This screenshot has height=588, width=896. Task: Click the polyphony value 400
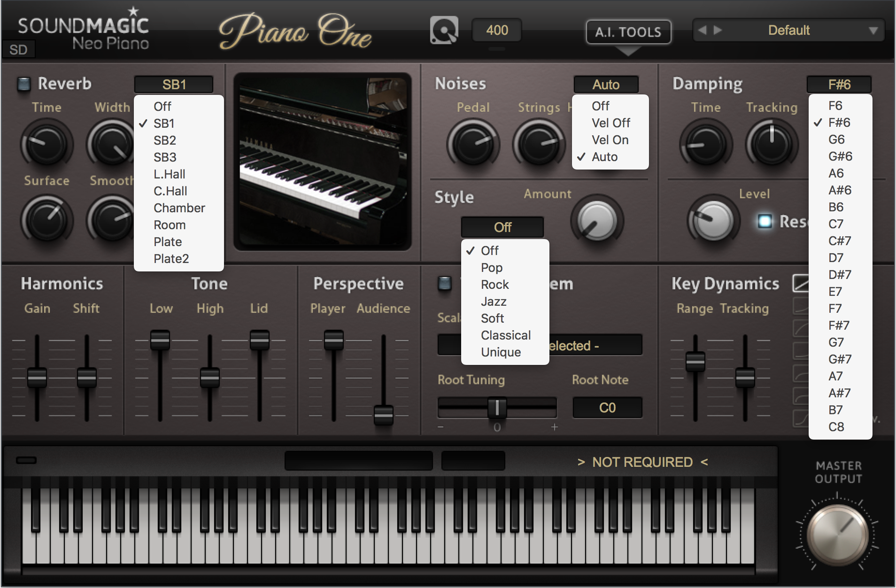pos(497,31)
